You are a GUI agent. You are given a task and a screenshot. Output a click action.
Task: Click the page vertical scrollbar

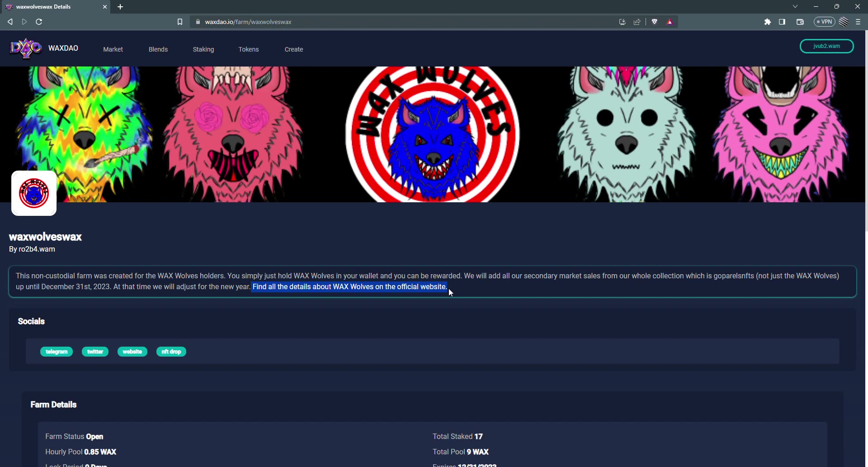click(866, 131)
